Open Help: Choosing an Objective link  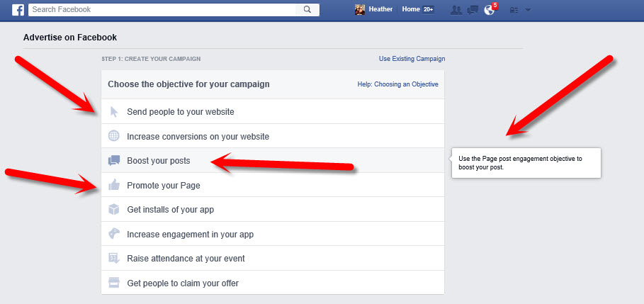pyautogui.click(x=398, y=84)
